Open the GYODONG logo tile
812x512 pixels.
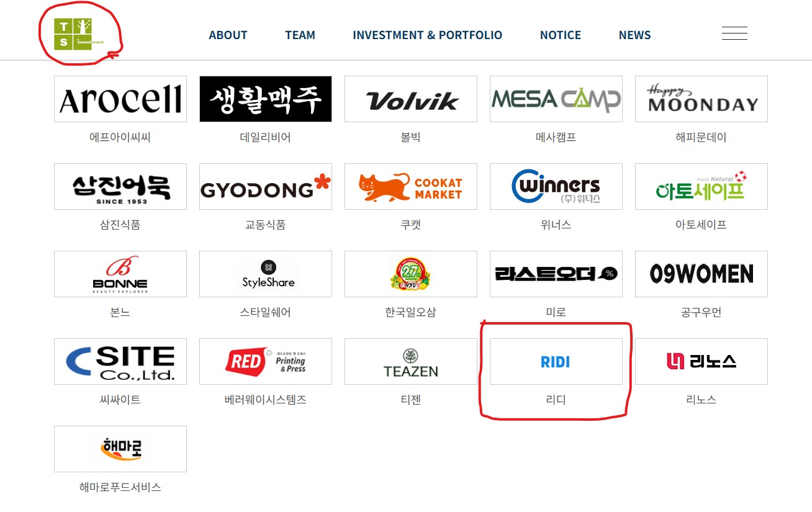pyautogui.click(x=266, y=187)
